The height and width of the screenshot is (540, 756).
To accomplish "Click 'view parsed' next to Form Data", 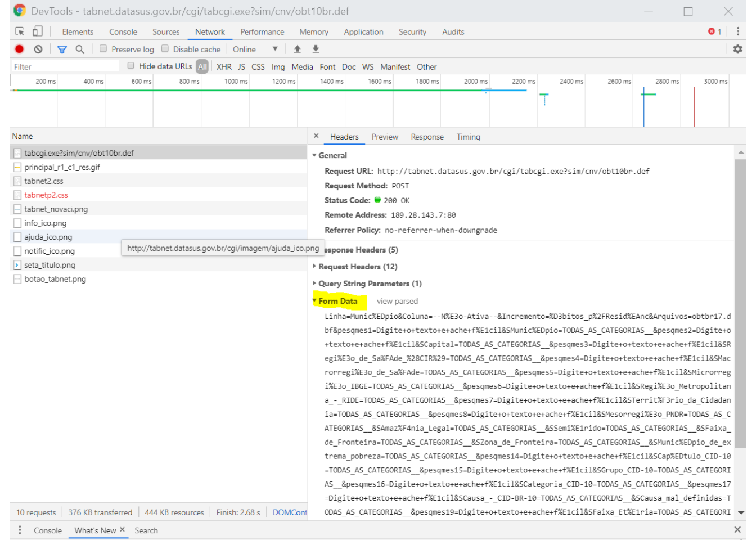I will (x=397, y=301).
